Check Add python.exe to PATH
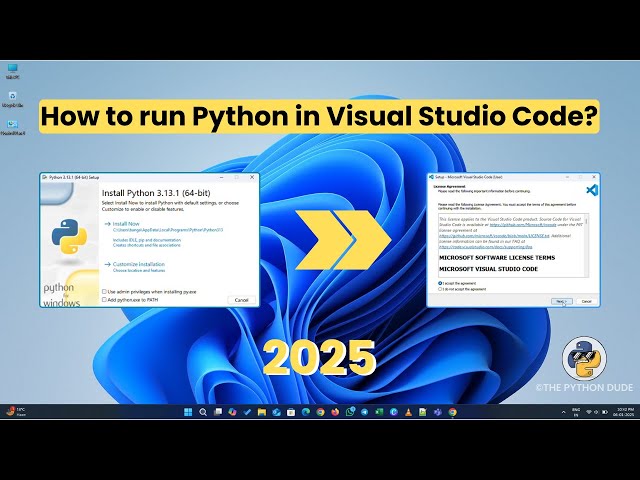Viewport: 640px width, 480px height. 104,300
